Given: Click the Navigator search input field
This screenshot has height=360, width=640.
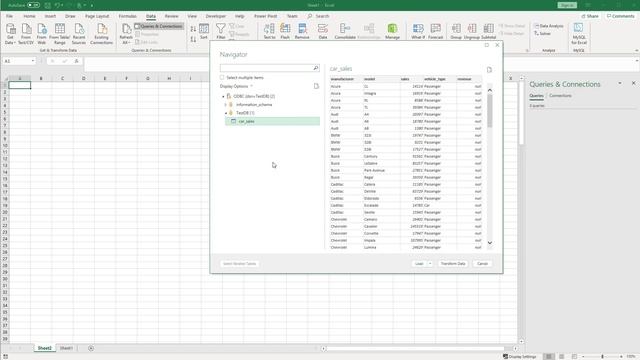Looking at the screenshot, I should (267, 68).
